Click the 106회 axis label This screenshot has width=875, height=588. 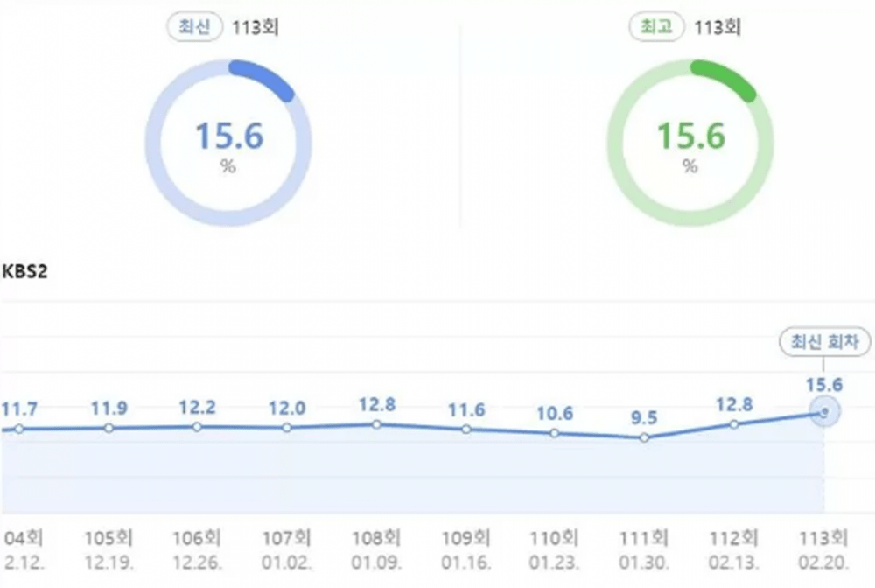tap(197, 537)
